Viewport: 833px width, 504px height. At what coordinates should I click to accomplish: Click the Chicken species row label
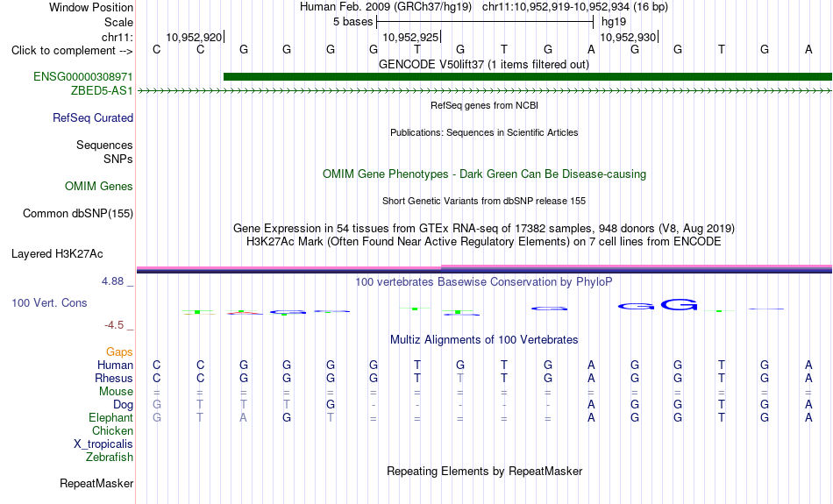112,431
